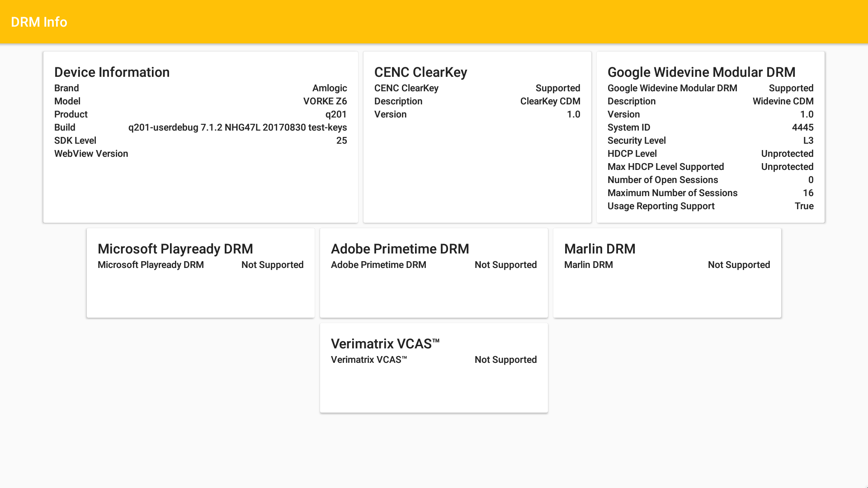Select the Supported status for CENC ClearKey
This screenshot has height=488, width=868.
tap(558, 88)
